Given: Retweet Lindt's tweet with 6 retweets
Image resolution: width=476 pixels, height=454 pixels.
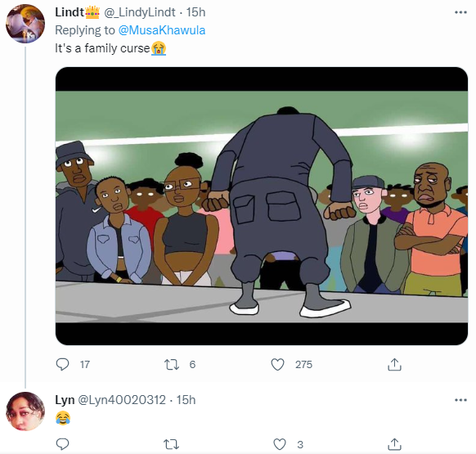Looking at the screenshot, I should 172,364.
